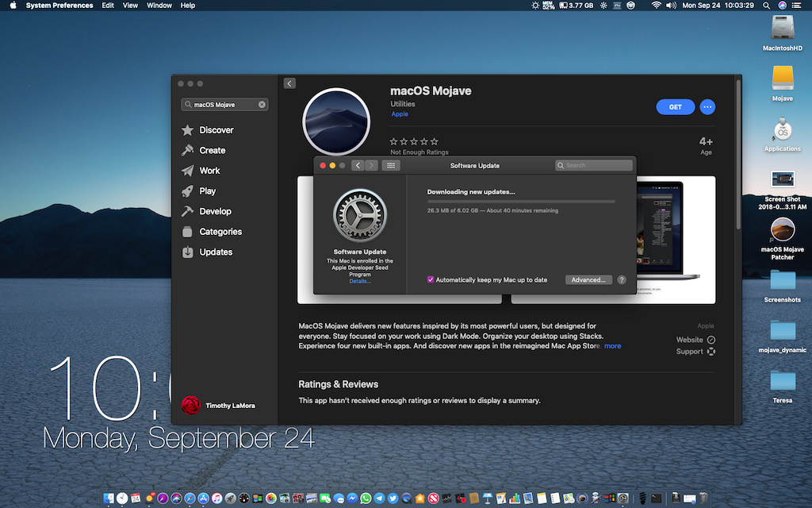Image resolution: width=812 pixels, height=508 pixels.
Task: Click the Advanced... button
Action: click(x=588, y=280)
